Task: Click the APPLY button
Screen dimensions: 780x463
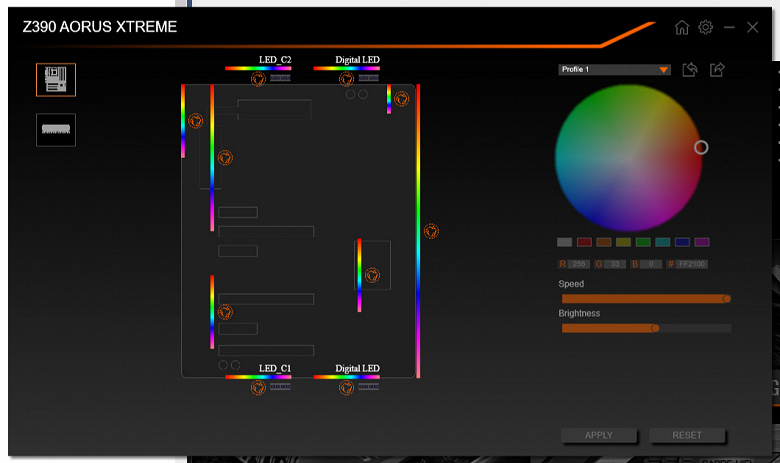Action: 599,435
